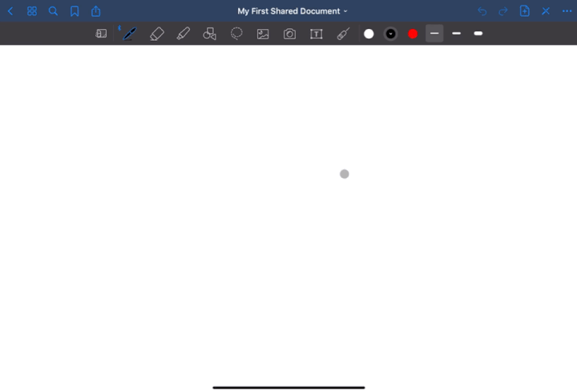Viewport: 577px width, 392px height.
Task: Expand the My First Shared Document title dropdown
Action: [293, 11]
